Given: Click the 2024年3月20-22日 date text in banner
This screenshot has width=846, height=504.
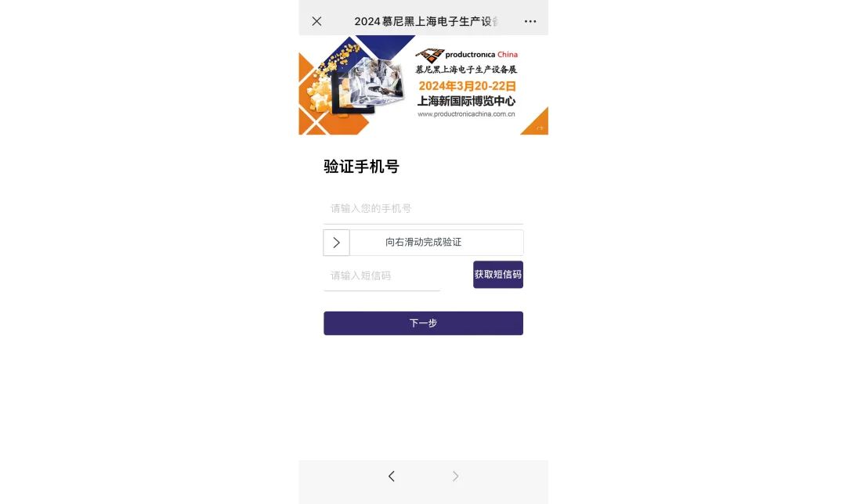Looking at the screenshot, I should pos(467,86).
